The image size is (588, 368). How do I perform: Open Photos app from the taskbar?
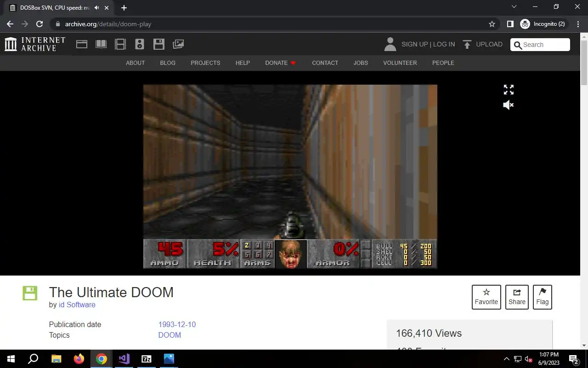pyautogui.click(x=169, y=359)
